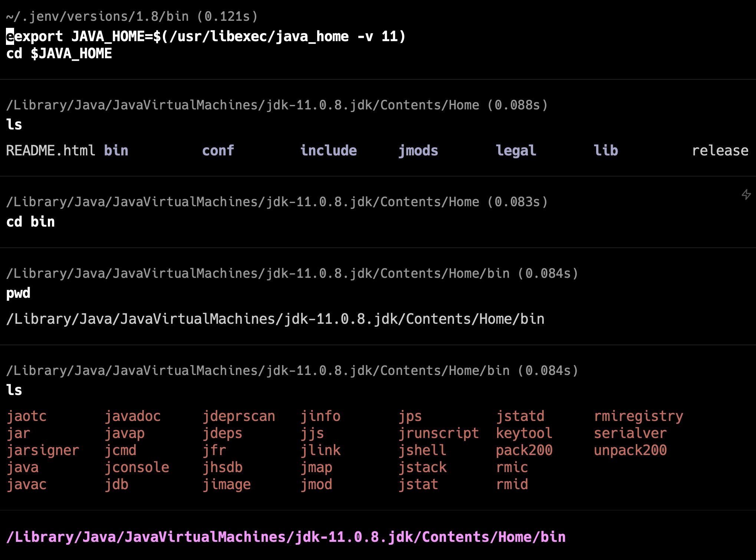Screen dimensions: 756x560
Task: Click the javac executable in the listing
Action: [x=27, y=484]
